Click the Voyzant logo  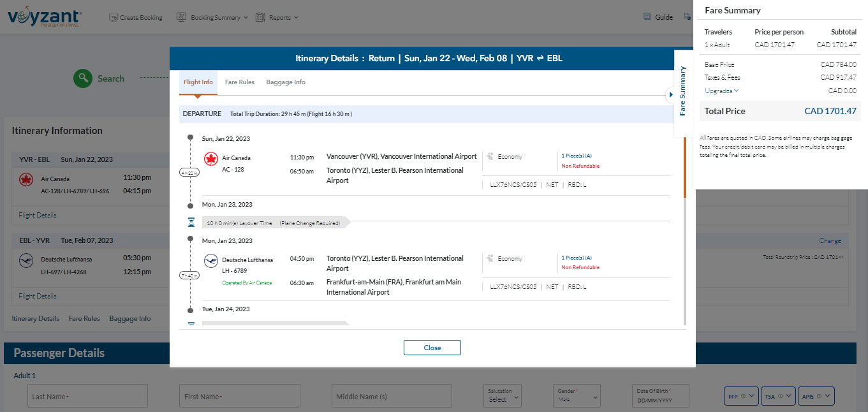tap(43, 17)
